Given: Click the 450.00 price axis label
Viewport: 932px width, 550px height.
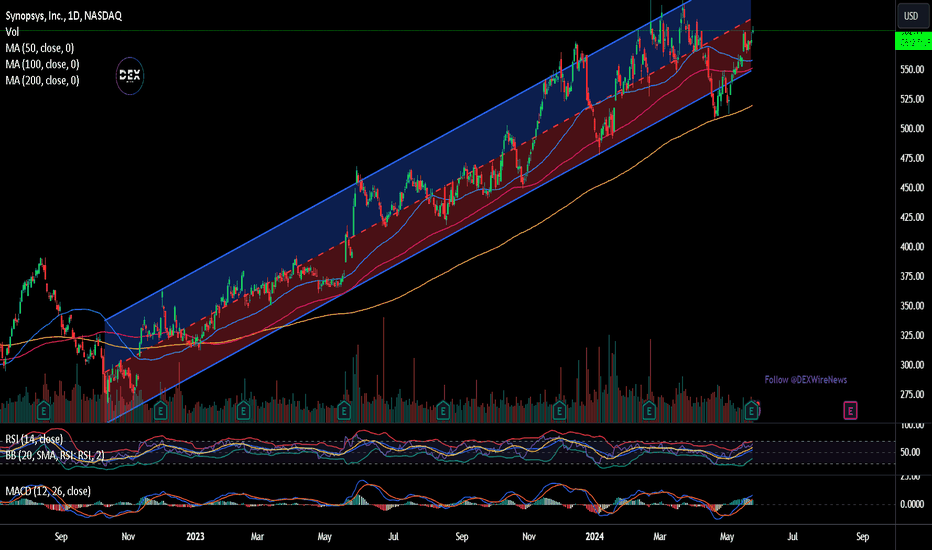Looking at the screenshot, I should point(912,187).
